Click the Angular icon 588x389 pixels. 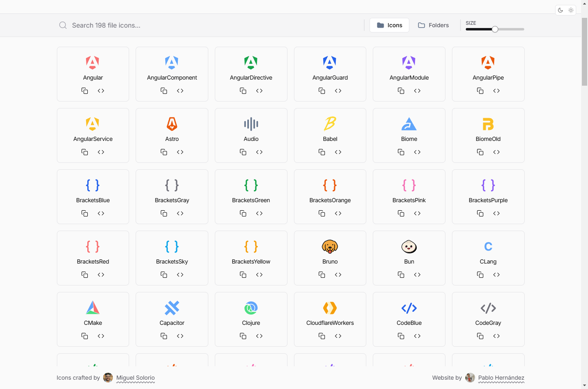pos(93,63)
